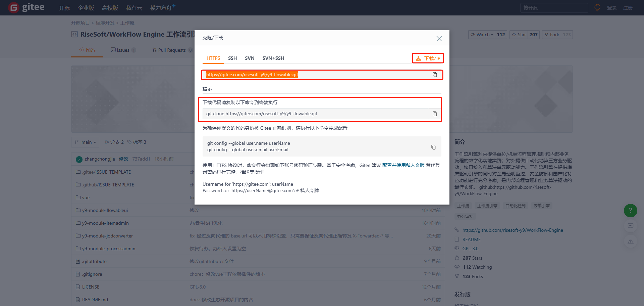This screenshot has width=644, height=306.
Task: Click the 下载ZIP download button
Action: (x=428, y=58)
